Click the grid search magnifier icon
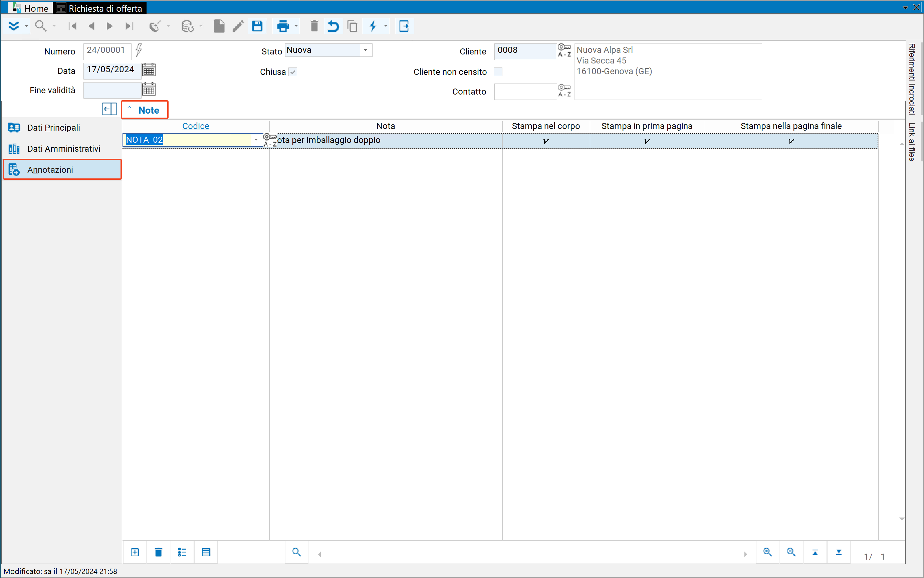The image size is (924, 578). click(x=297, y=552)
